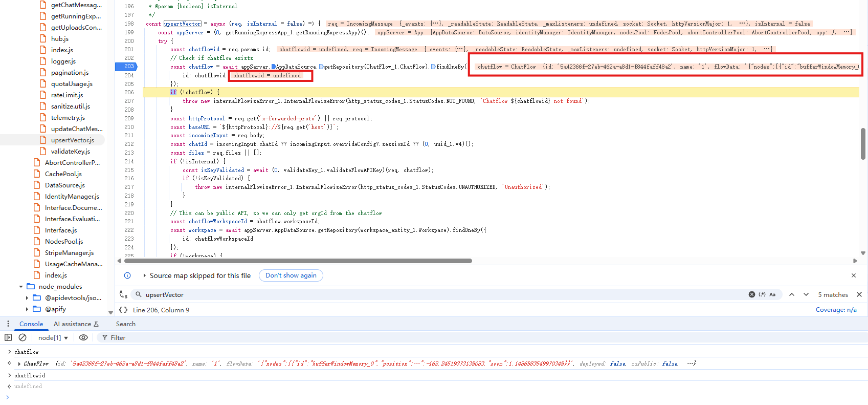Jump to the next search match
868x405 pixels.
coord(806,294)
